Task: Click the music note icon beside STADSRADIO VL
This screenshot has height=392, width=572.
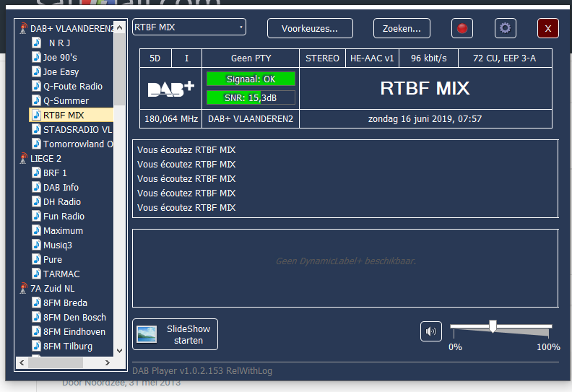Action: [x=37, y=129]
